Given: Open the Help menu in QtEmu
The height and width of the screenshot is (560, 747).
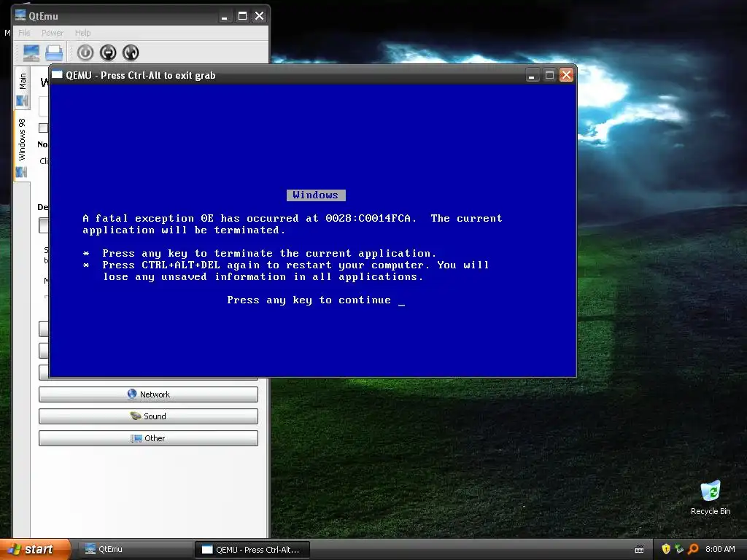Looking at the screenshot, I should [x=83, y=33].
